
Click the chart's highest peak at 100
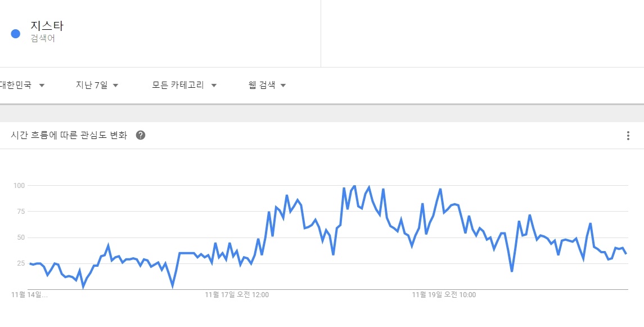354,186
